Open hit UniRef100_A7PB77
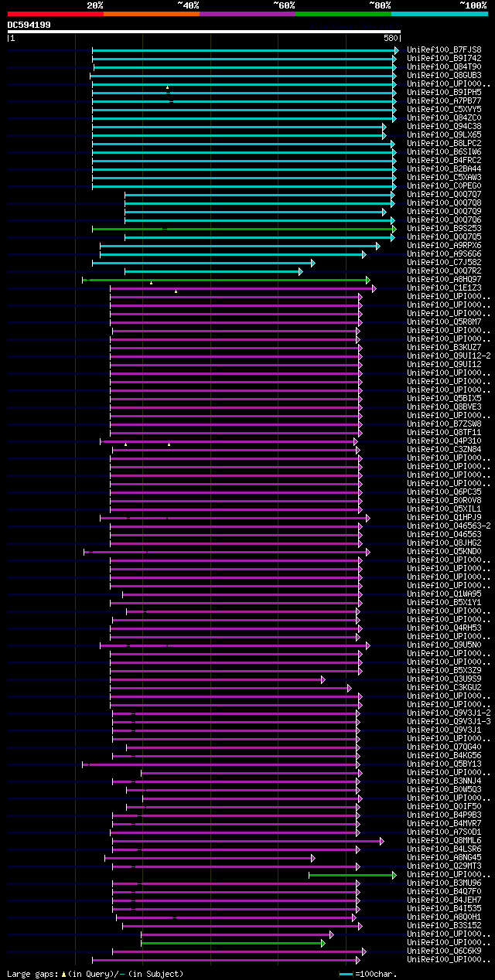The height and width of the screenshot is (980, 495). point(444,100)
